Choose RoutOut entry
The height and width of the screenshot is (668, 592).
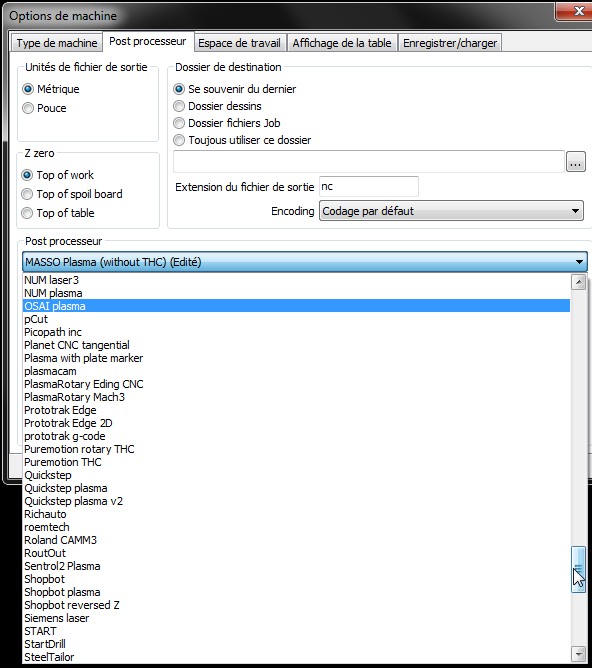click(296, 553)
